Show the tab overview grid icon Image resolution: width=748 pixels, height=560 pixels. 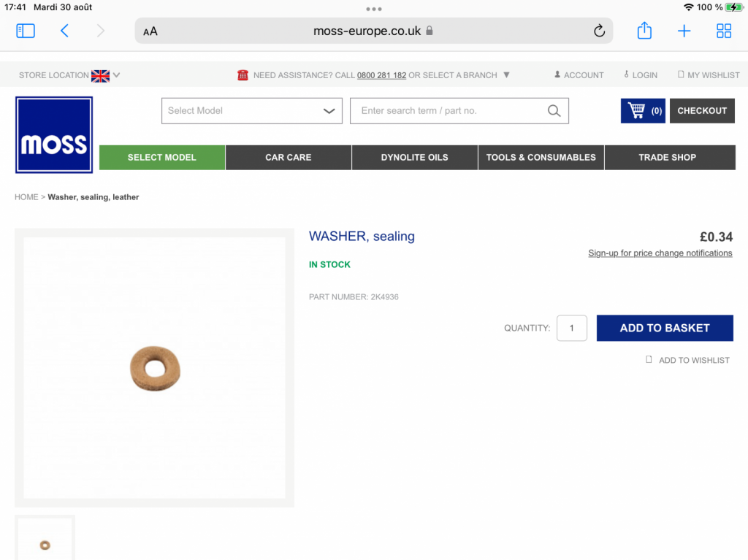click(724, 31)
